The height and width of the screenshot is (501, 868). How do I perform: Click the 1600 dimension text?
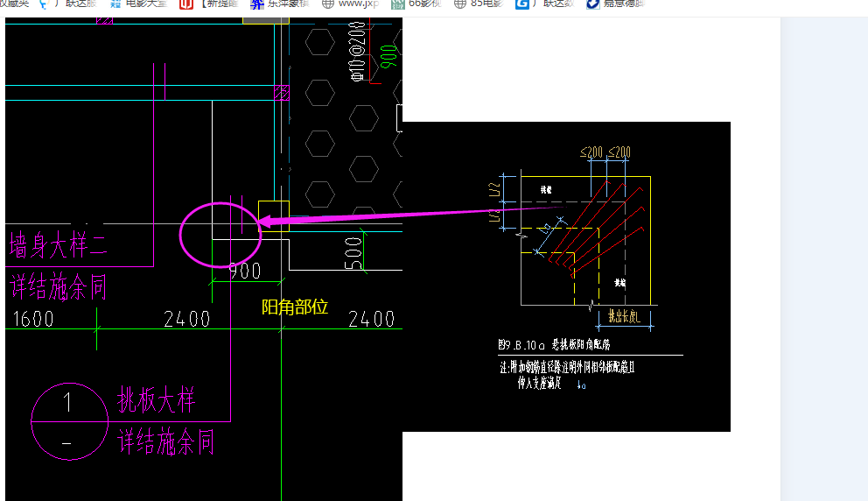[33, 319]
